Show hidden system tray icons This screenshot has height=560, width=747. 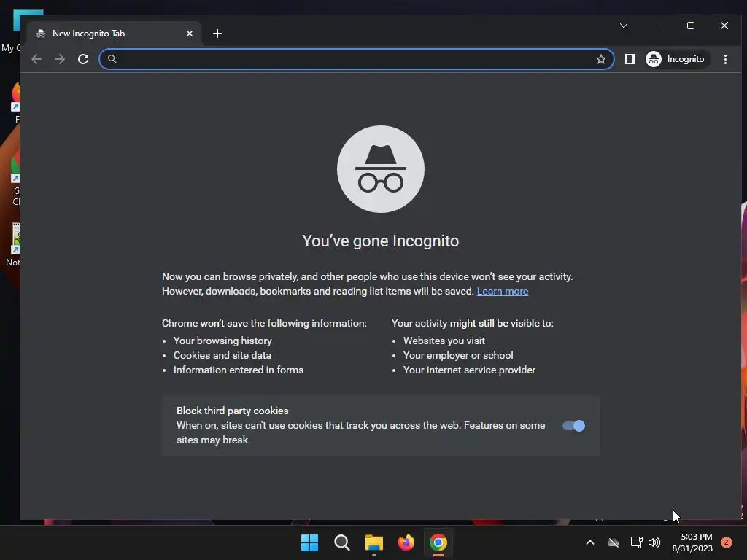click(x=589, y=542)
